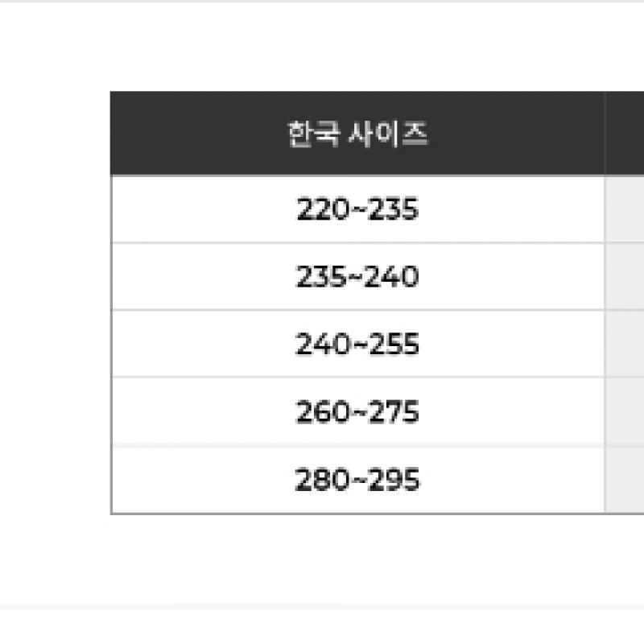Select the 220~235 size cell
The height and width of the screenshot is (644, 644).
[x=357, y=209]
